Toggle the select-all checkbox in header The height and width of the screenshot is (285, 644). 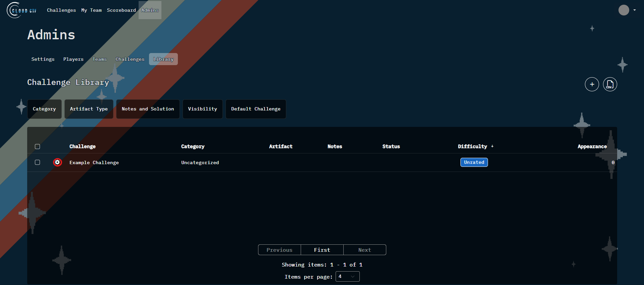(x=37, y=146)
